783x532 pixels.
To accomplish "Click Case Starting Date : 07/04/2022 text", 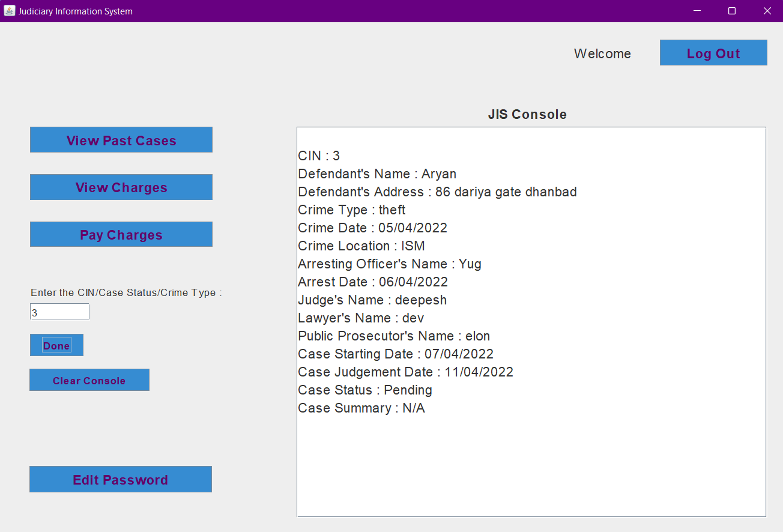I will [x=396, y=354].
